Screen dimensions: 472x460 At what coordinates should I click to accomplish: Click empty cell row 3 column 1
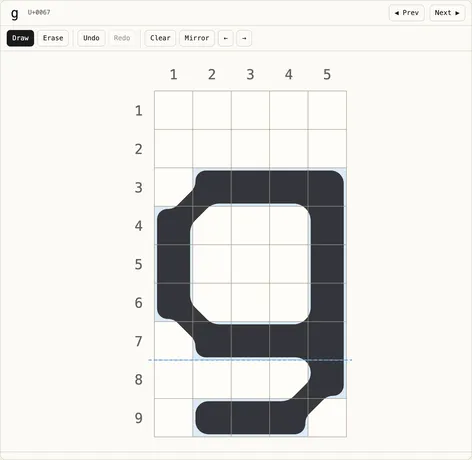(174, 187)
